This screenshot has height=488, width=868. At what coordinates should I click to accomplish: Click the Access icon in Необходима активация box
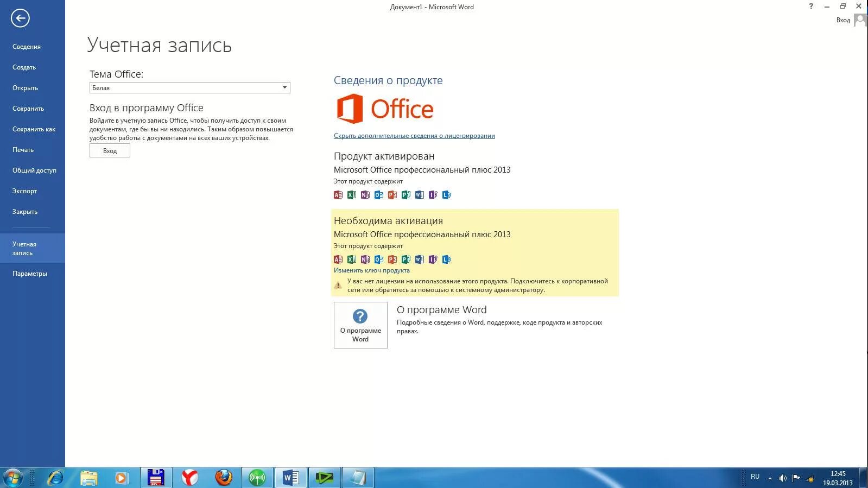point(338,259)
